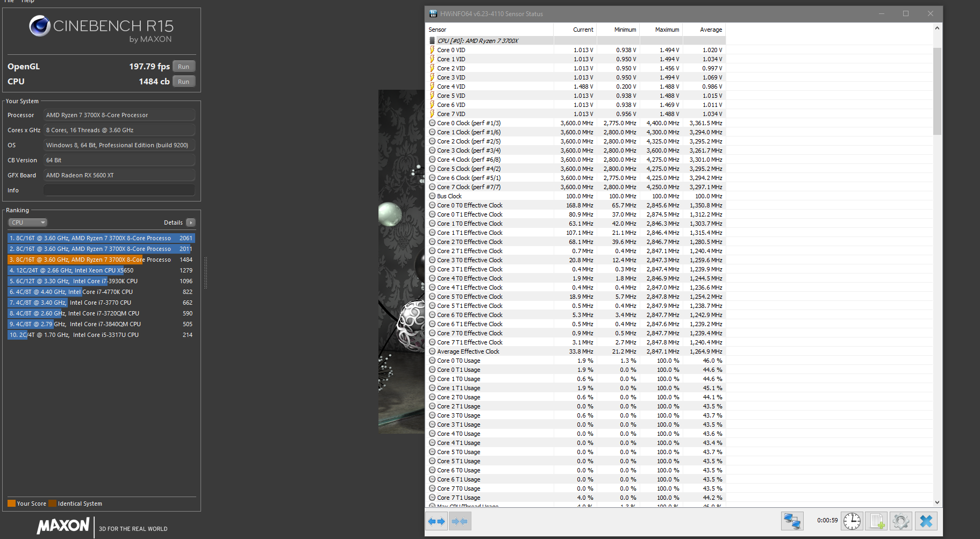Select the Intel Core i7-3770 ranking row

101,303
